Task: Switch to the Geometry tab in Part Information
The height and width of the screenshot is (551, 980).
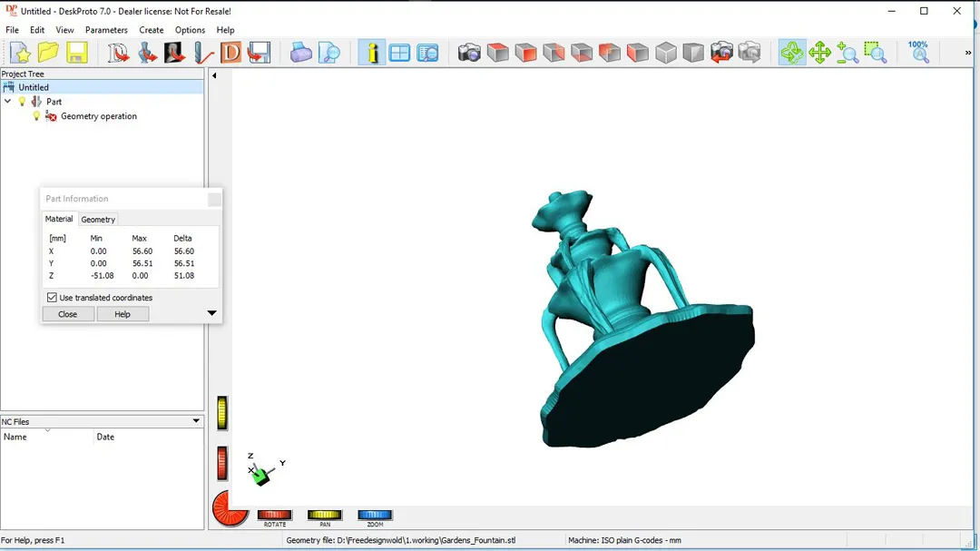Action: (98, 220)
